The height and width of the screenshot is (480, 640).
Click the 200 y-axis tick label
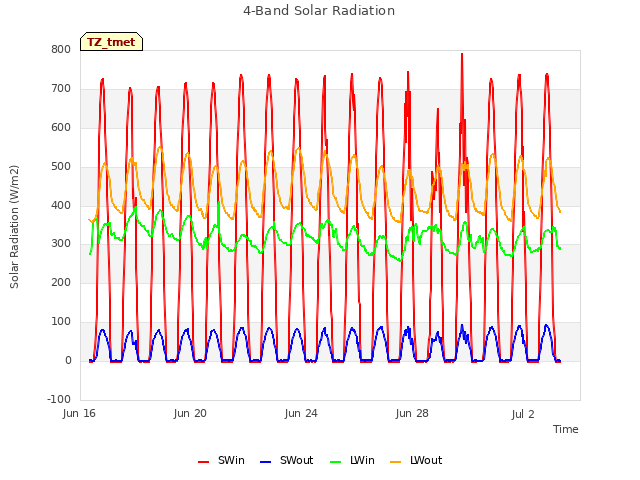pos(61,282)
